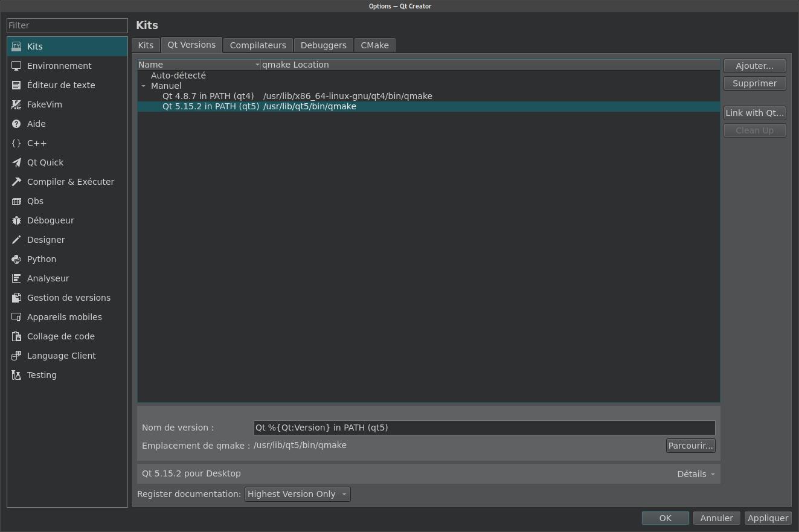Click the Designer pencil icon
The image size is (799, 532).
(x=16, y=240)
